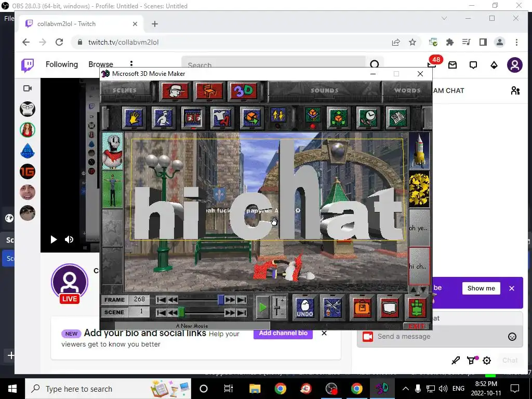This screenshot has height=399, width=532.
Task: Play the Twitch stream video
Action: click(54, 240)
